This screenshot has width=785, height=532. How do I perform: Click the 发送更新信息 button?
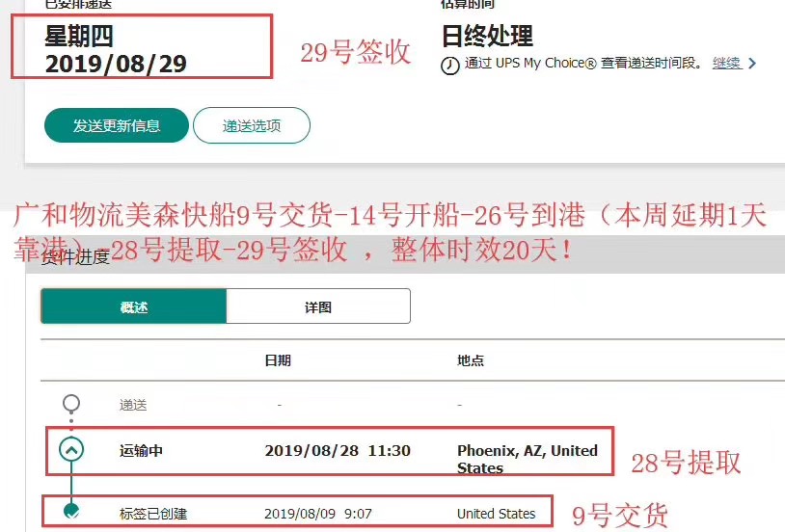tap(117, 125)
